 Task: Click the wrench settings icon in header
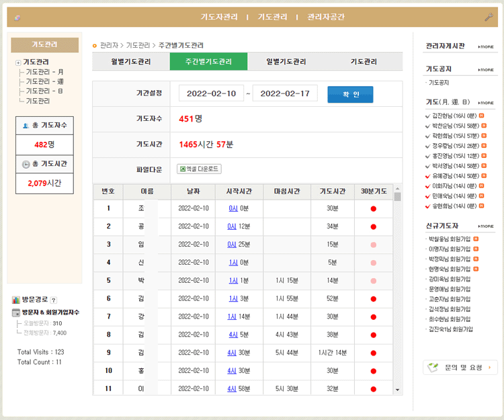[489, 17]
